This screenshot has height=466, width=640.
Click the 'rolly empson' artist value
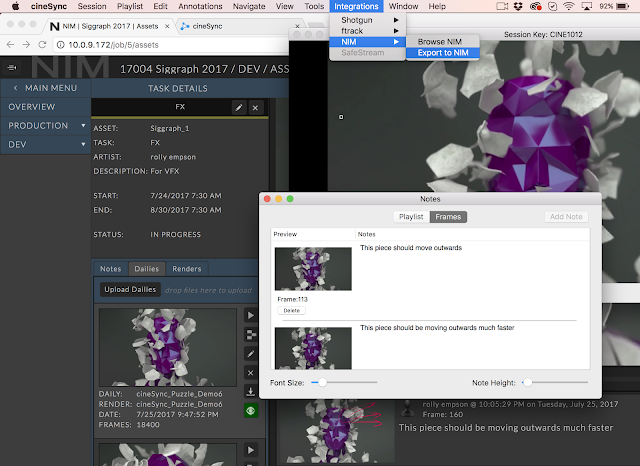click(173, 157)
